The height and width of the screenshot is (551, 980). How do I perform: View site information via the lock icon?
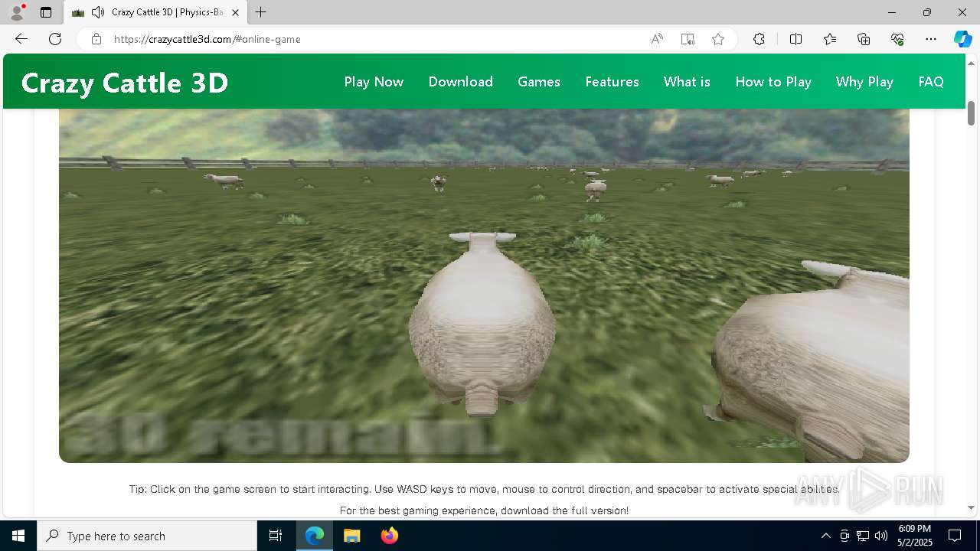(x=96, y=39)
